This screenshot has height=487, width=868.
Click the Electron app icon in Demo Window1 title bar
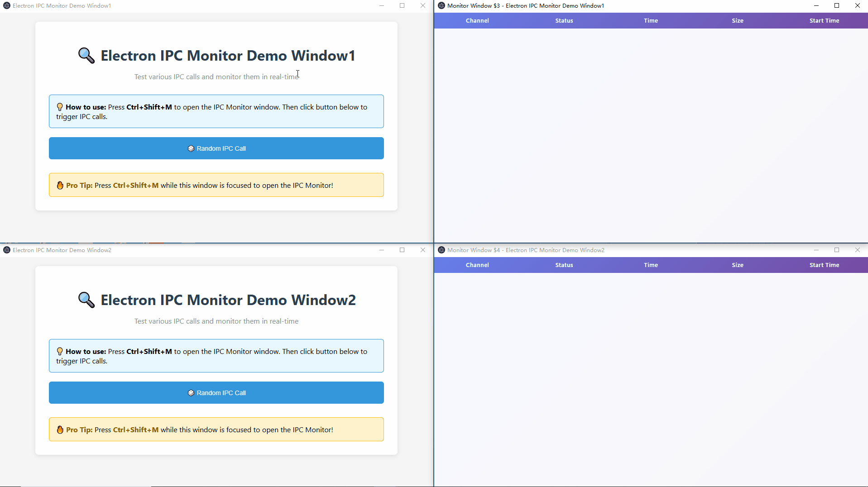pyautogui.click(x=7, y=6)
